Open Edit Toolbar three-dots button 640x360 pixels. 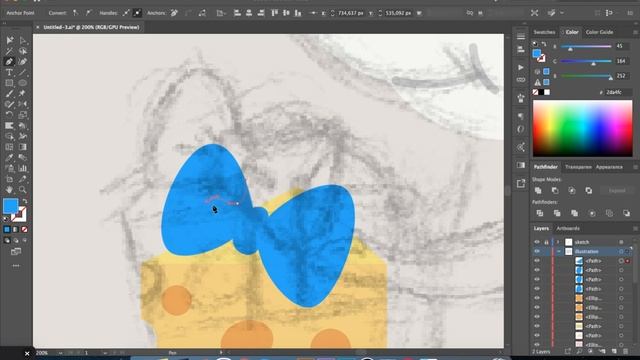[x=16, y=266]
